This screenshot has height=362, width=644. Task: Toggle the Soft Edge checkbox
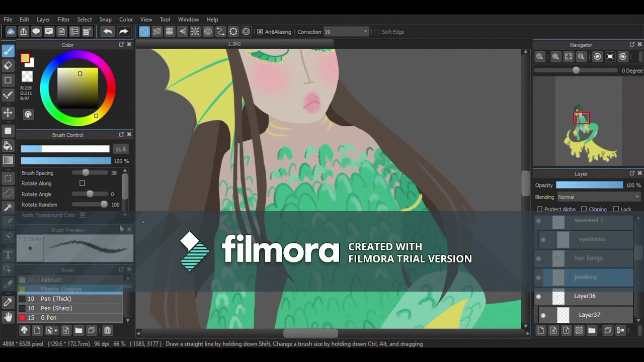376,32
